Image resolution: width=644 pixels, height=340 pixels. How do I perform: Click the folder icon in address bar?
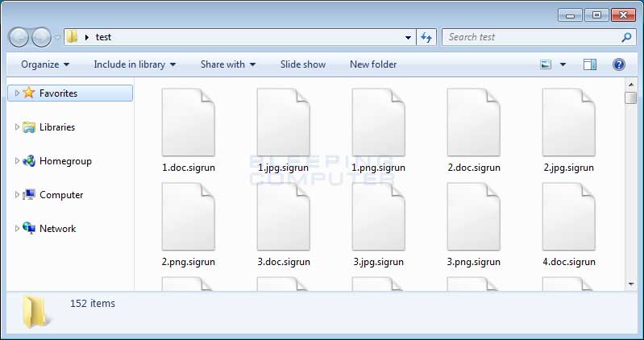72,37
